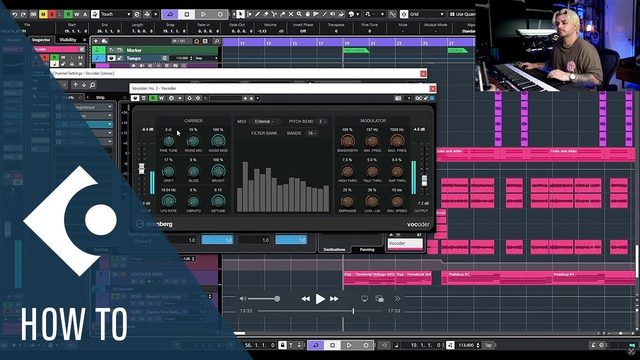Toggle the Vocoder plugin bypass power button
Image resolution: width=640 pixels, height=360 pixels.
tap(135, 98)
